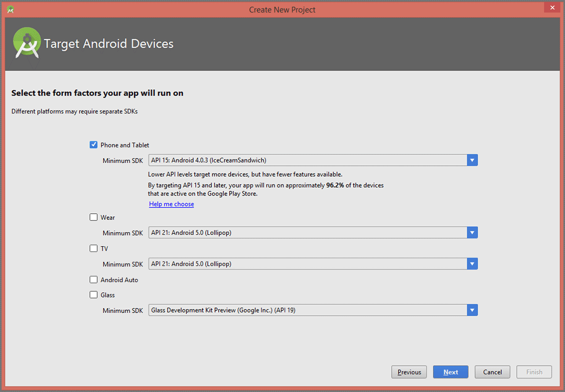Click Minimum SDK label under Wear

click(x=122, y=233)
